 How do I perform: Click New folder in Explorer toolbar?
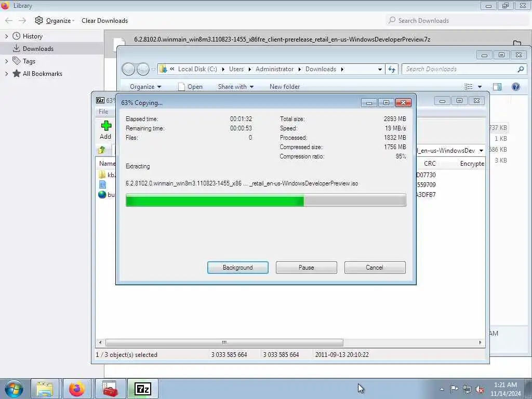[x=285, y=87]
